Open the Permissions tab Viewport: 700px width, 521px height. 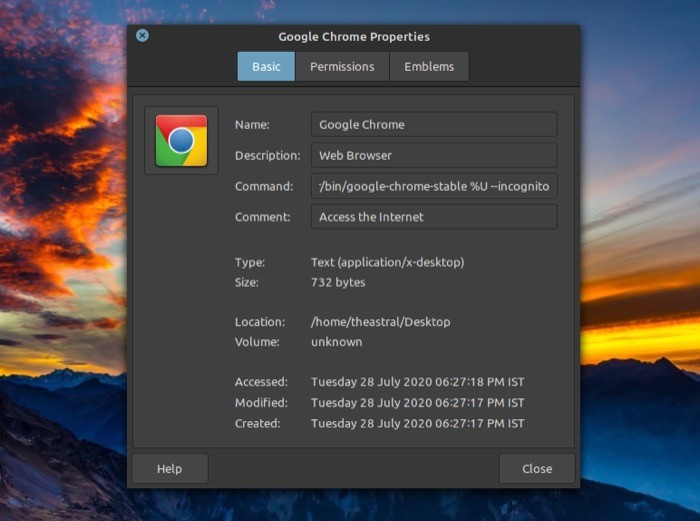click(x=342, y=67)
